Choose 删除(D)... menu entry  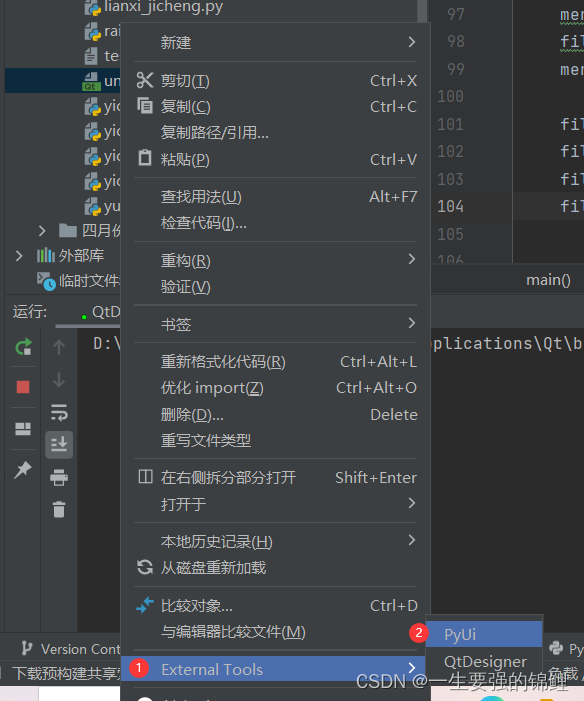click(x=275, y=414)
